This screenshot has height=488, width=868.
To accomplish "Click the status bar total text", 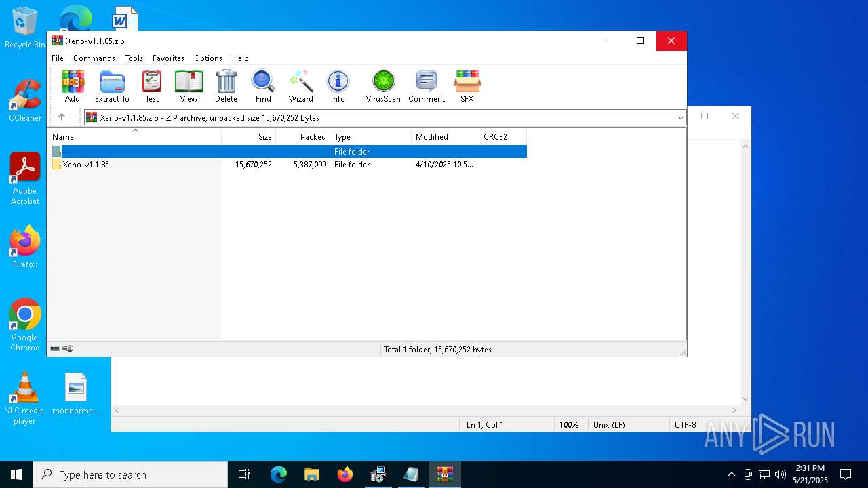I will coord(437,350).
